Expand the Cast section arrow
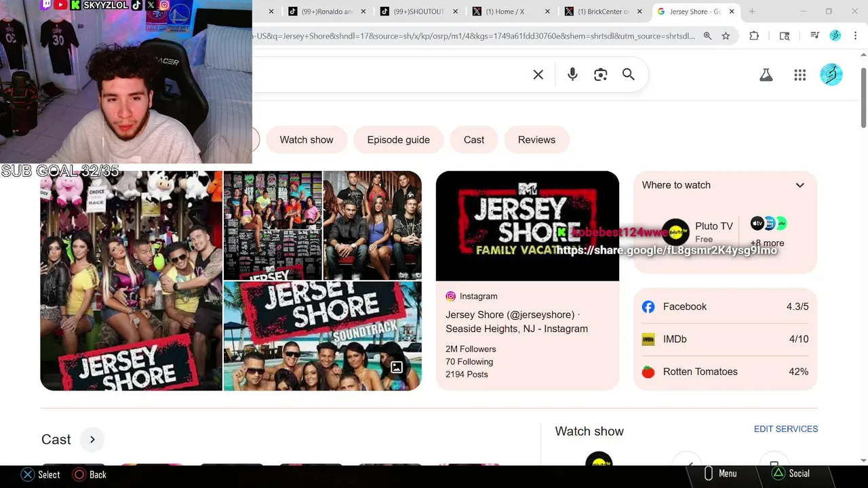 (x=92, y=440)
